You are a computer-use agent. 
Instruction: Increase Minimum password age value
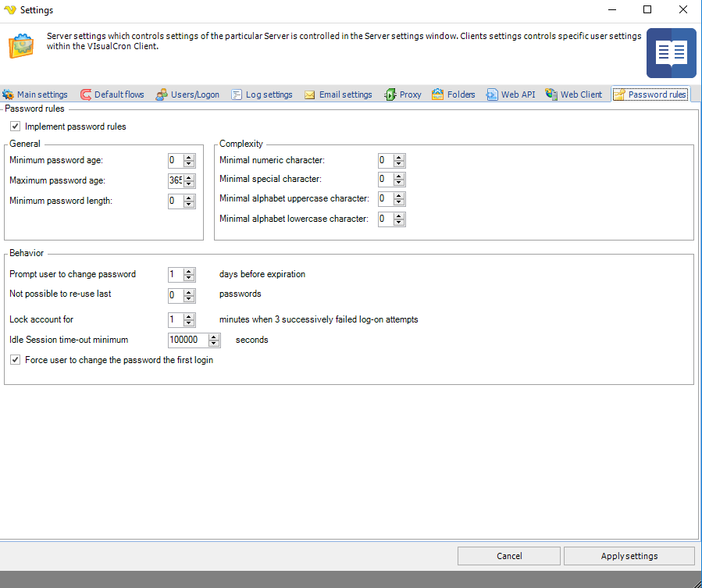[x=189, y=157]
